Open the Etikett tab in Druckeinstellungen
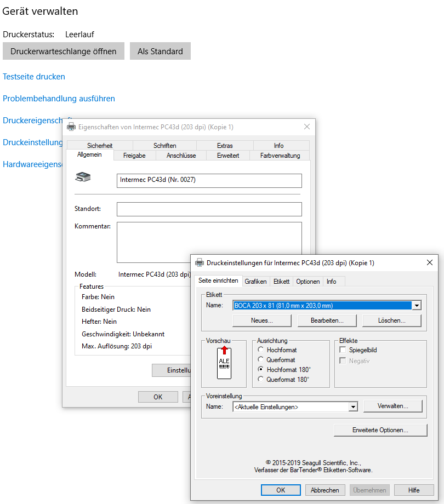444x504 pixels. (x=281, y=282)
